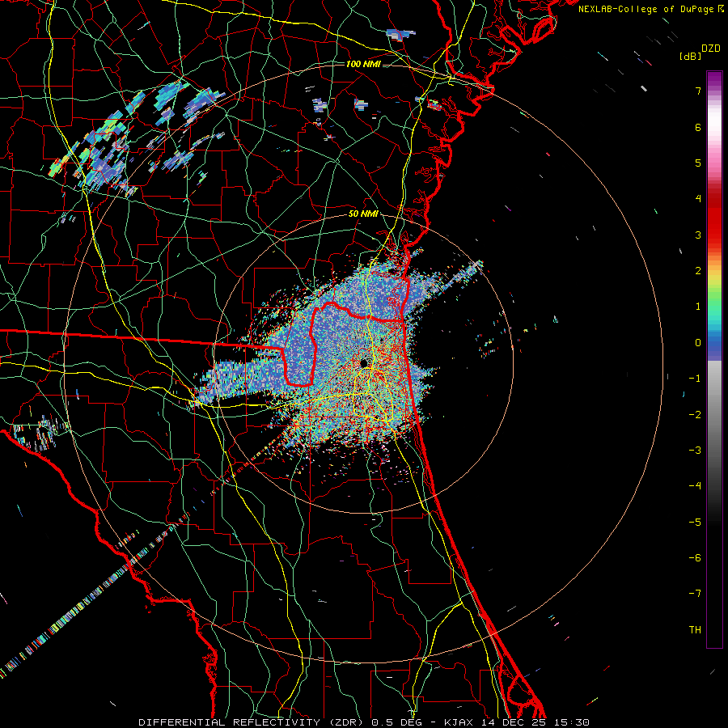Click the purple top of the color bar
Screen dimensions: 728x728
click(714, 80)
